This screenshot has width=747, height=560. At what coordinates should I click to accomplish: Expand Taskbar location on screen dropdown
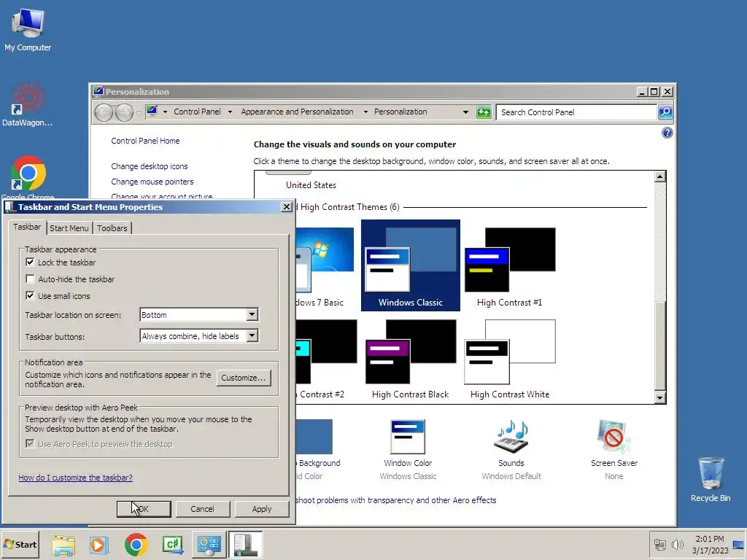[252, 314]
